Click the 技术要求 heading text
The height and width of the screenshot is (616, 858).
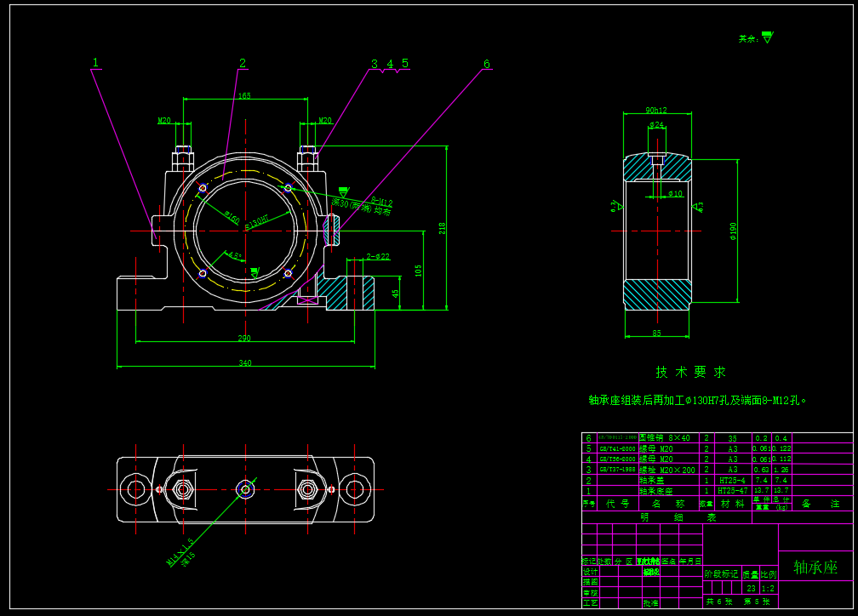[690, 372]
